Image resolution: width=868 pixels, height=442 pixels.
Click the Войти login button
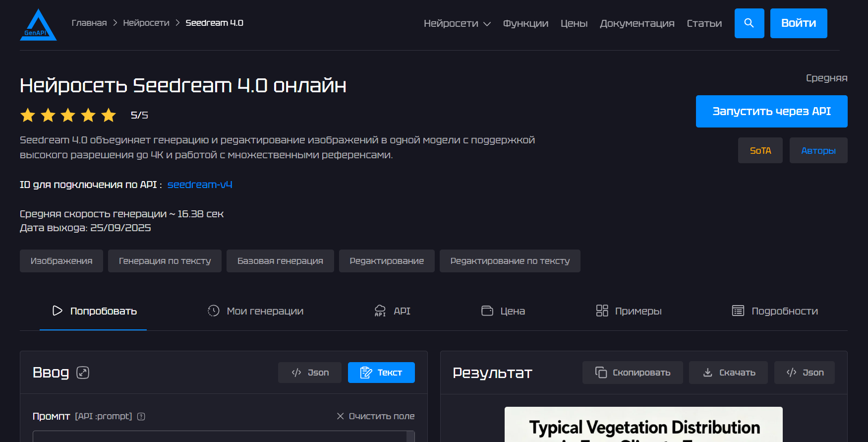pyautogui.click(x=799, y=23)
